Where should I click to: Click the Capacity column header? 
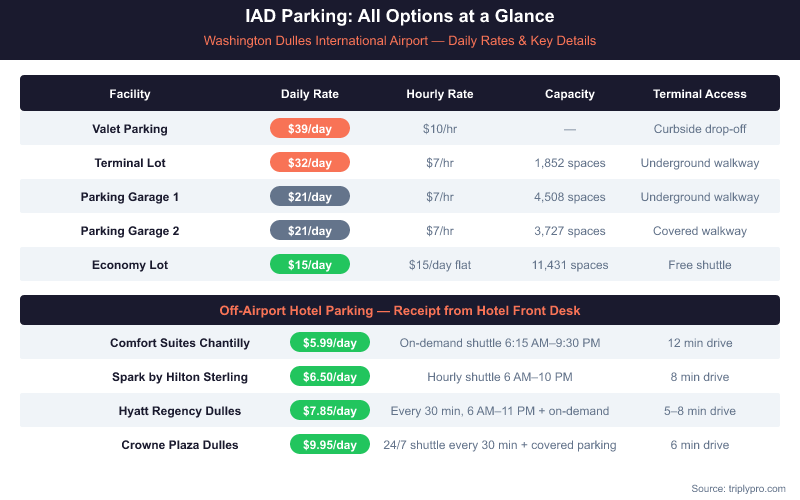[570, 94]
